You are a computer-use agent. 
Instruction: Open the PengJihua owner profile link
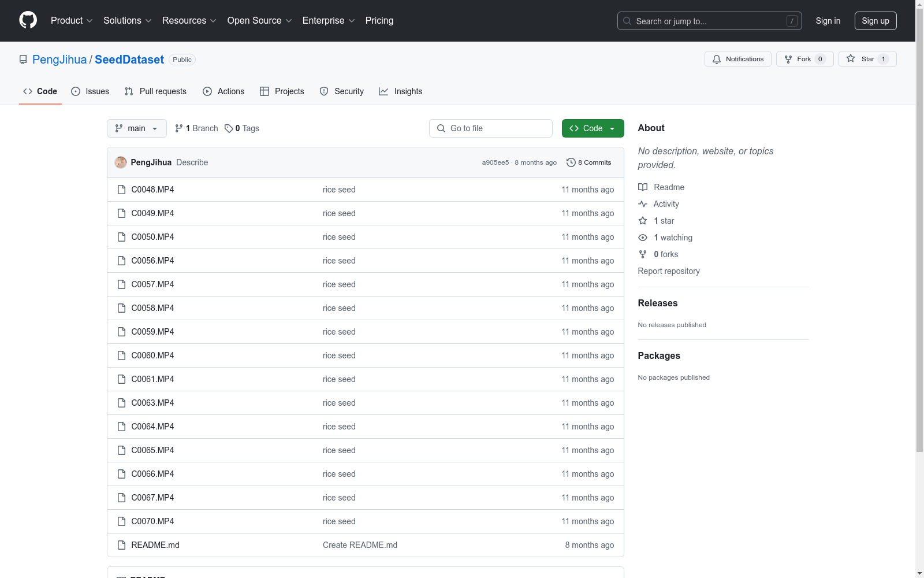pyautogui.click(x=59, y=60)
